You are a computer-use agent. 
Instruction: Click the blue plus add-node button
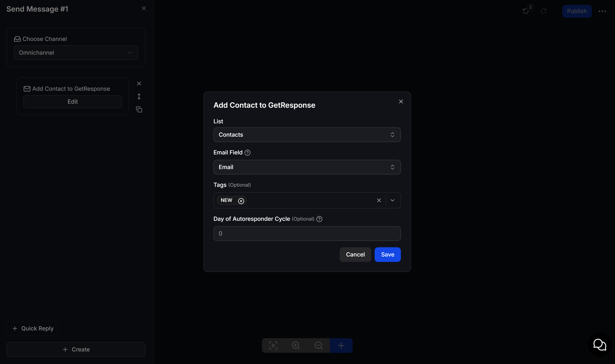(x=341, y=346)
